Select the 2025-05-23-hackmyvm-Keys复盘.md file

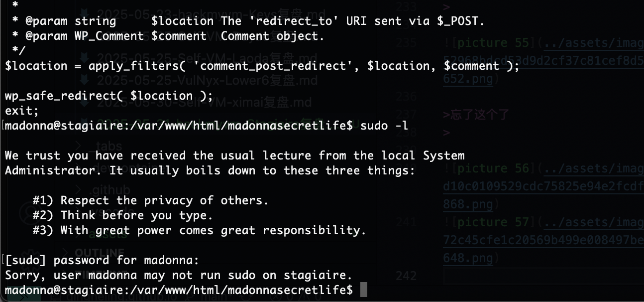click(x=211, y=13)
